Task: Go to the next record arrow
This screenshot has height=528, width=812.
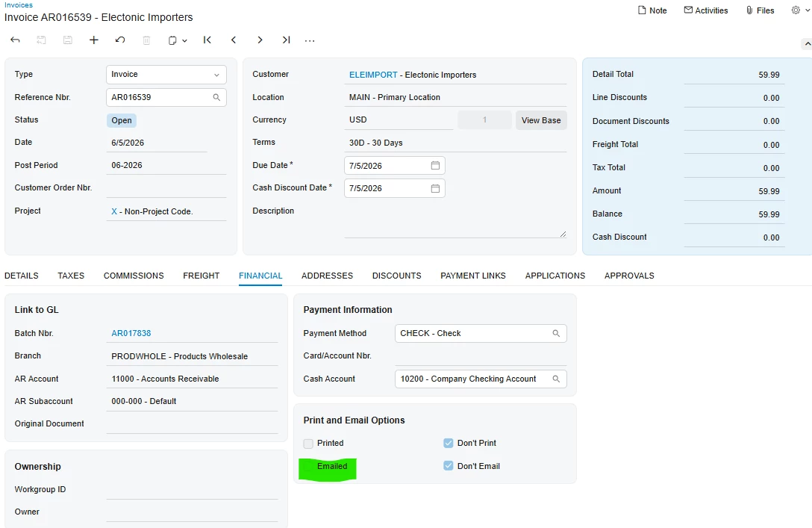Action: click(x=260, y=40)
